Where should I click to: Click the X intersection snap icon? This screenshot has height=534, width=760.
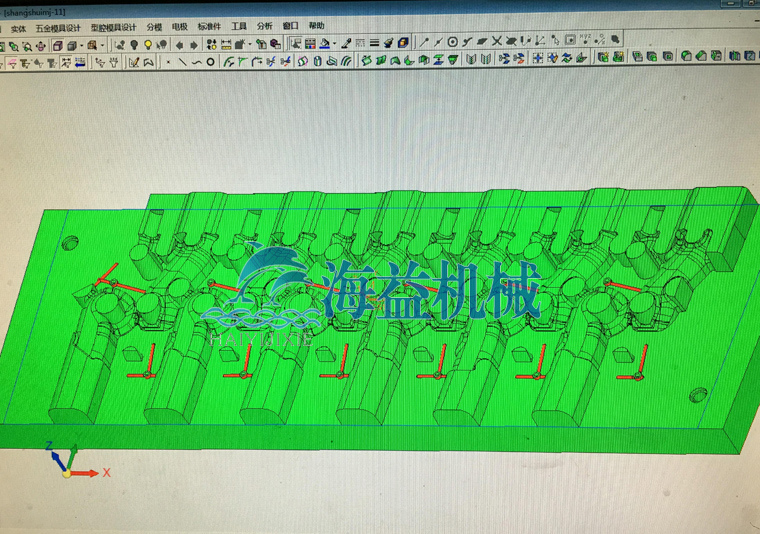[497, 41]
